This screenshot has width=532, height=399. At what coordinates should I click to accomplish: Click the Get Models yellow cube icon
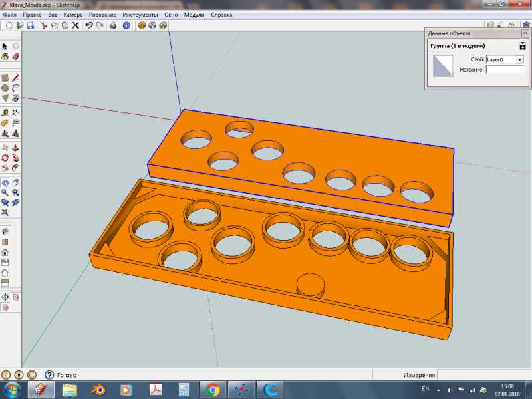click(142, 25)
